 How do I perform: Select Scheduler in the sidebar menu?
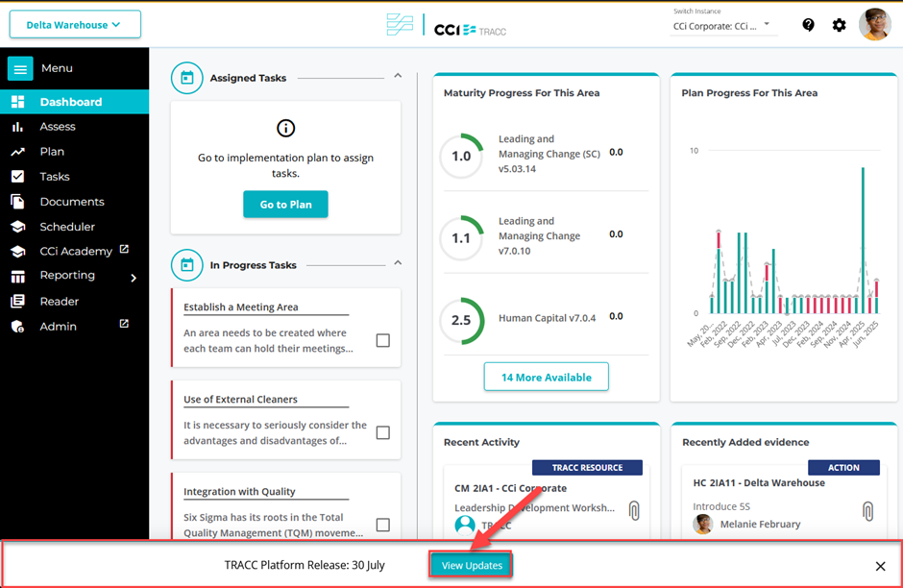pyautogui.click(x=67, y=227)
